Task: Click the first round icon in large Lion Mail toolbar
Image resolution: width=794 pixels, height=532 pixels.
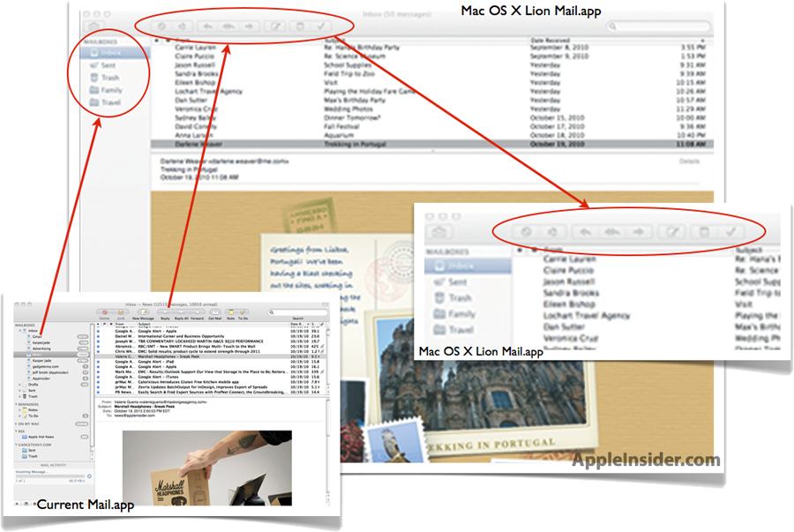Action: point(161,26)
